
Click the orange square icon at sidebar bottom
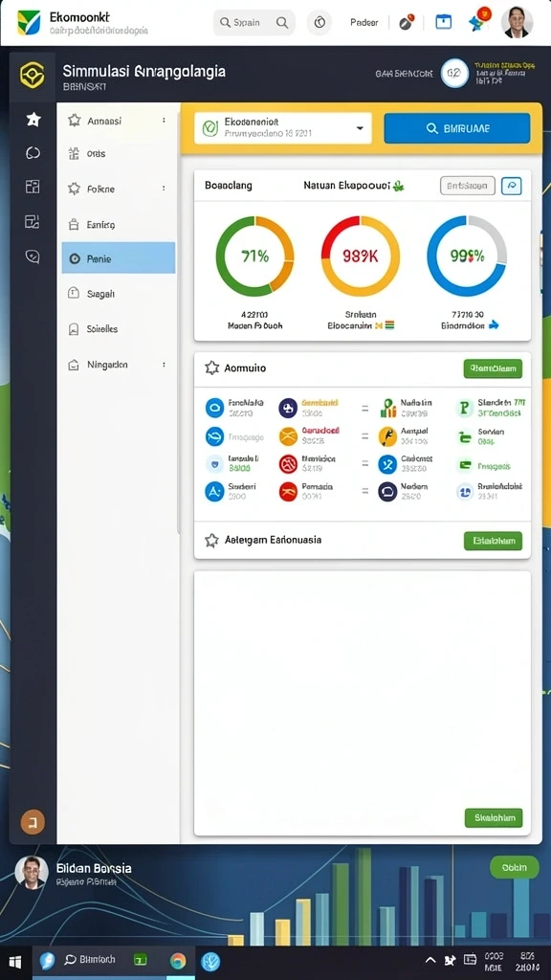click(33, 822)
